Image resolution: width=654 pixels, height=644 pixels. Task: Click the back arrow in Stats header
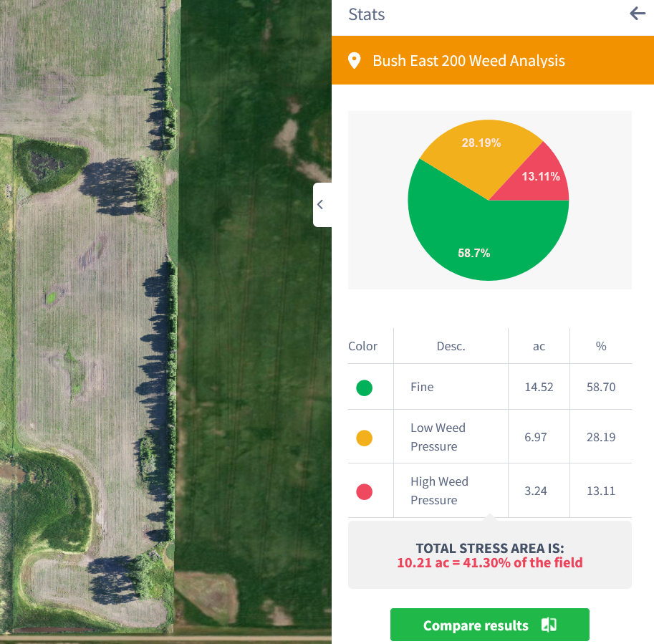[x=638, y=14]
